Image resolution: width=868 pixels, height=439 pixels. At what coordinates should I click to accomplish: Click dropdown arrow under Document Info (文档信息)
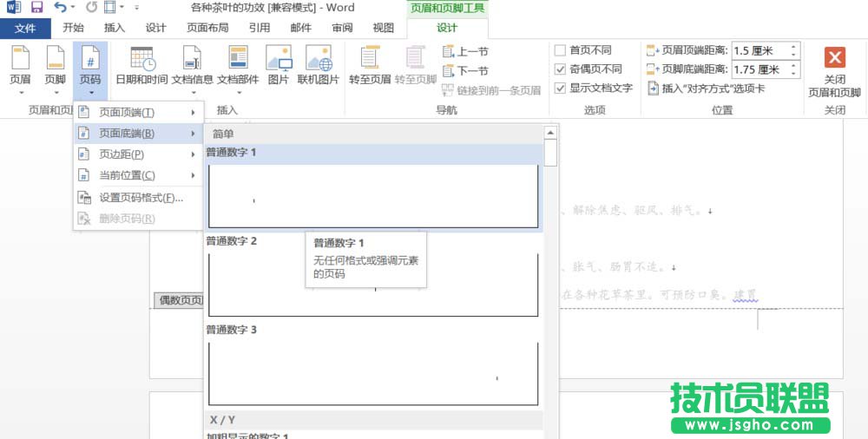click(192, 93)
